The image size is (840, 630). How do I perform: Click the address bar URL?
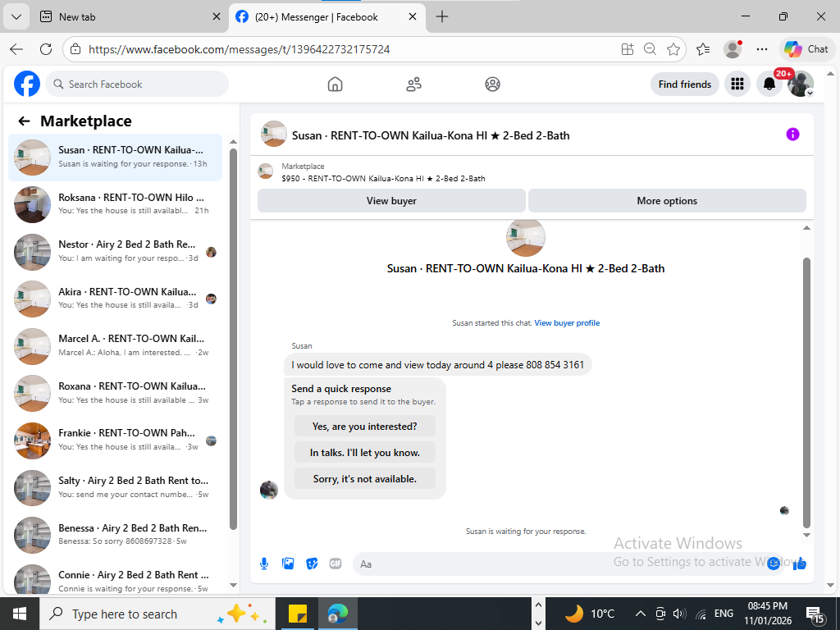[x=240, y=49]
